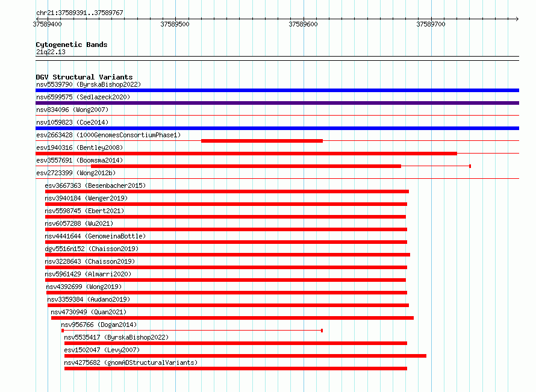
Task: Open nsv5961429 (Almarri2020) label
Action: click(88, 274)
